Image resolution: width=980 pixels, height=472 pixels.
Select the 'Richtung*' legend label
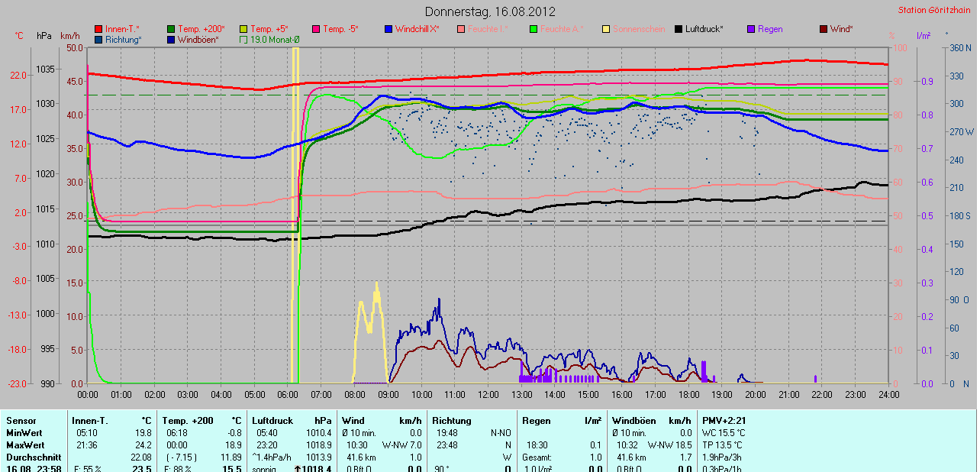coord(124,39)
